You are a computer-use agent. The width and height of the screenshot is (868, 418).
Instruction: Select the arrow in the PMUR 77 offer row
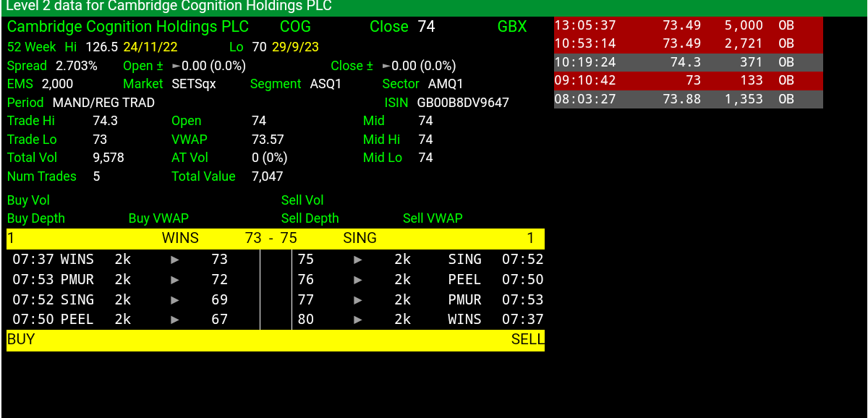358,300
